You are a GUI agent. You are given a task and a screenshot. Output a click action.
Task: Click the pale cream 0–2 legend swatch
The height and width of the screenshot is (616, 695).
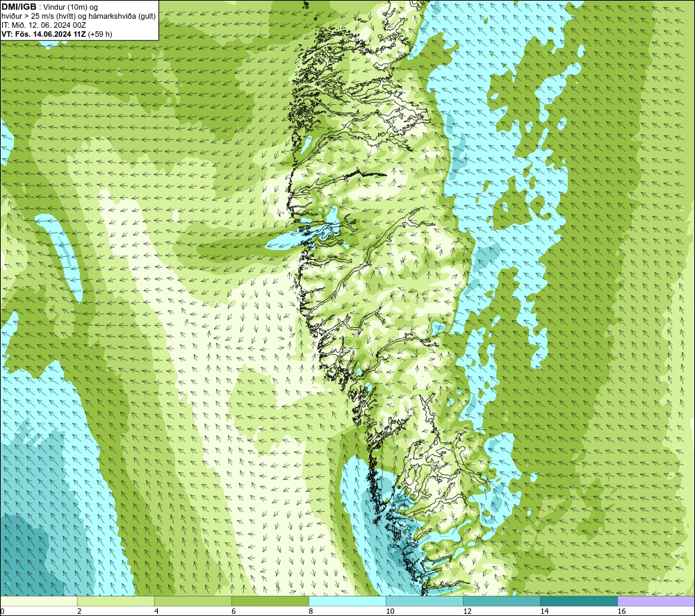(39, 601)
